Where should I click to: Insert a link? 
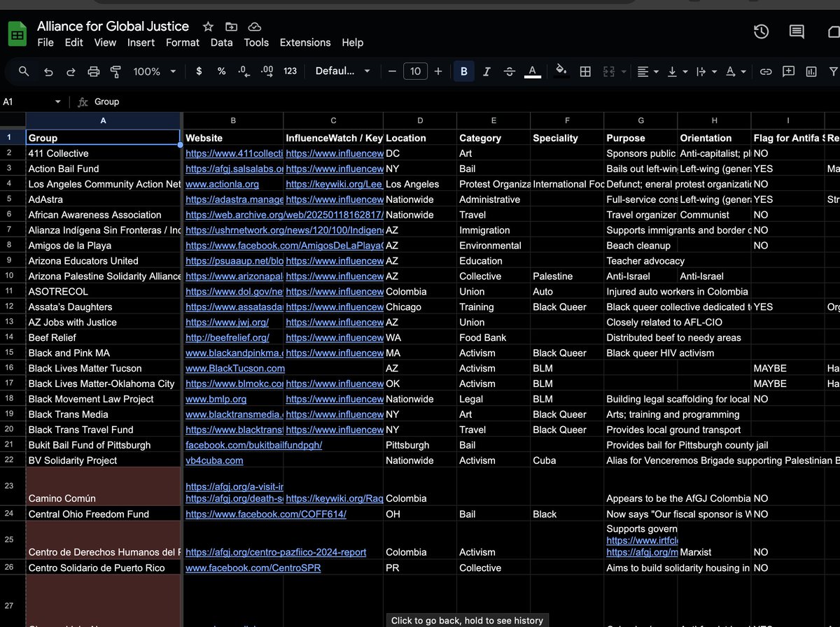click(766, 71)
